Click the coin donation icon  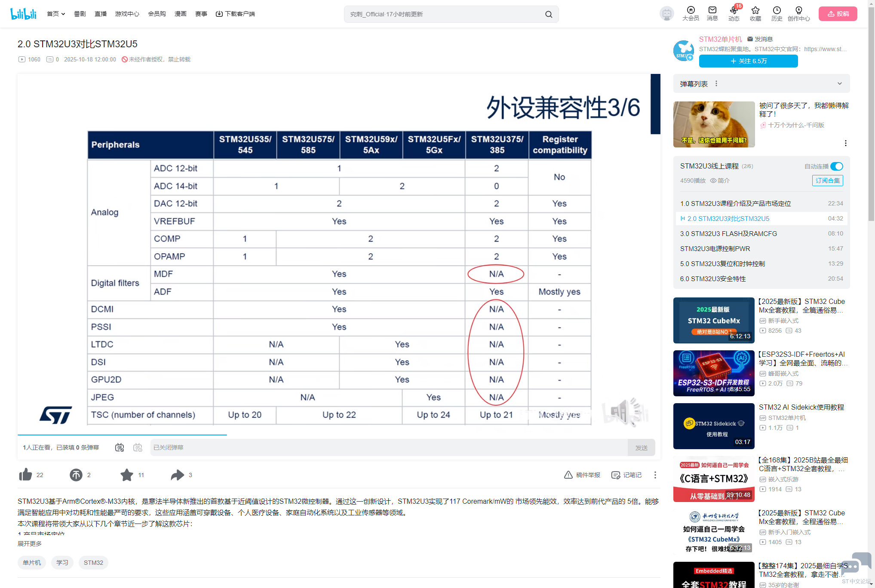pyautogui.click(x=76, y=475)
